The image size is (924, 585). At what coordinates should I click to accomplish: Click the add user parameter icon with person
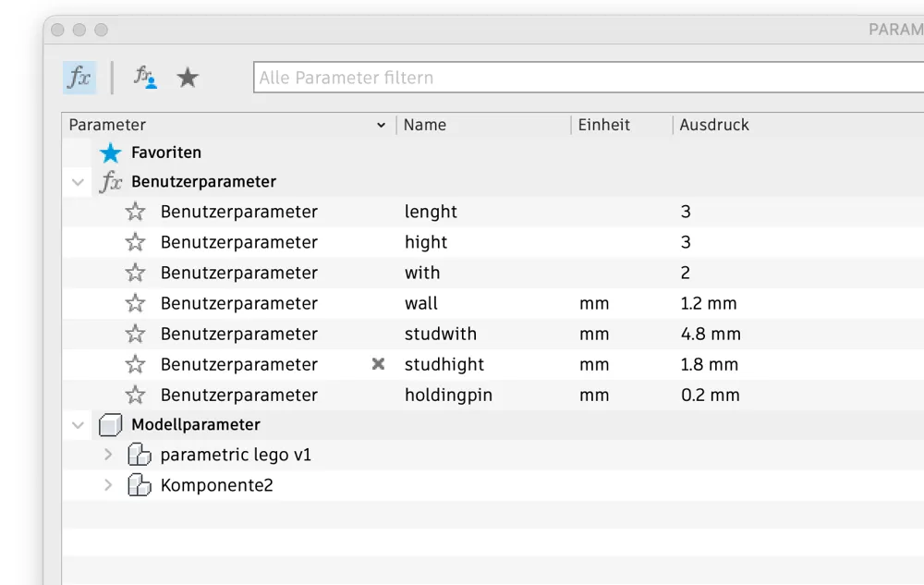point(144,78)
